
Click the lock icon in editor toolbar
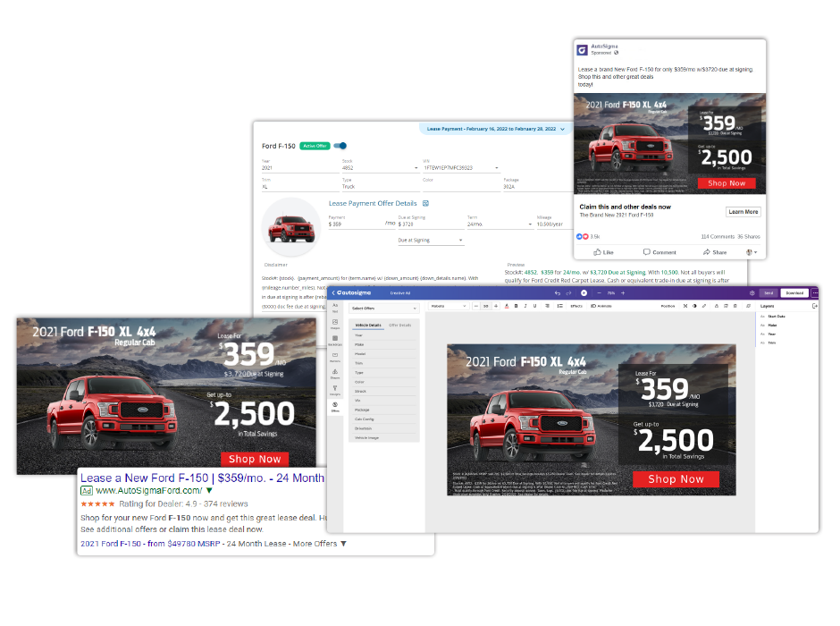pos(717,306)
